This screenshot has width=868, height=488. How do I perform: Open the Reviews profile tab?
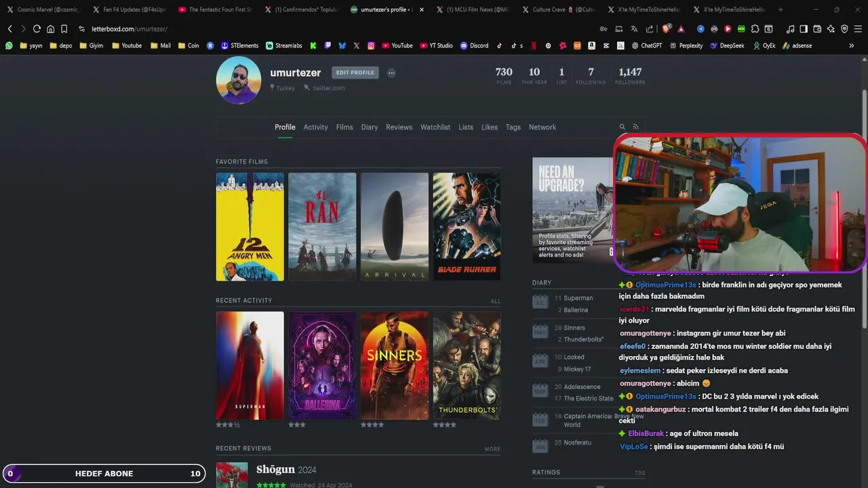[x=399, y=127]
